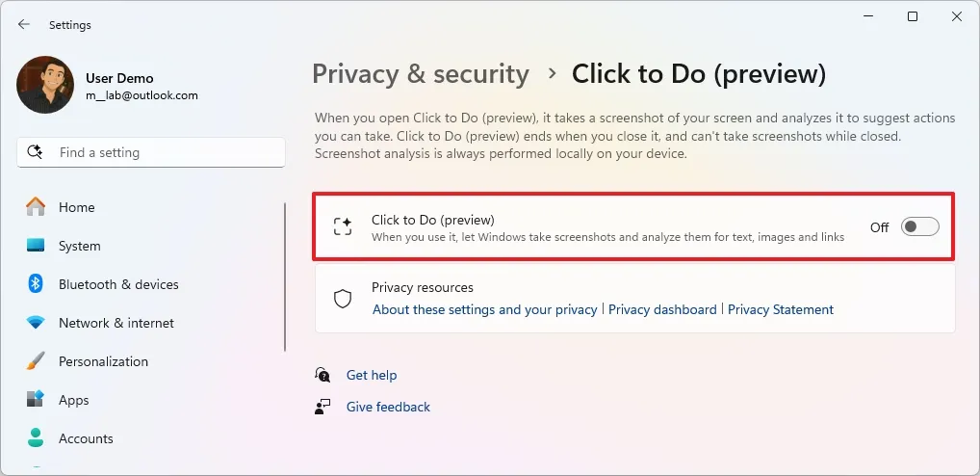Image resolution: width=980 pixels, height=476 pixels.
Task: Go to Privacy & security breadcrumb
Action: [421, 74]
